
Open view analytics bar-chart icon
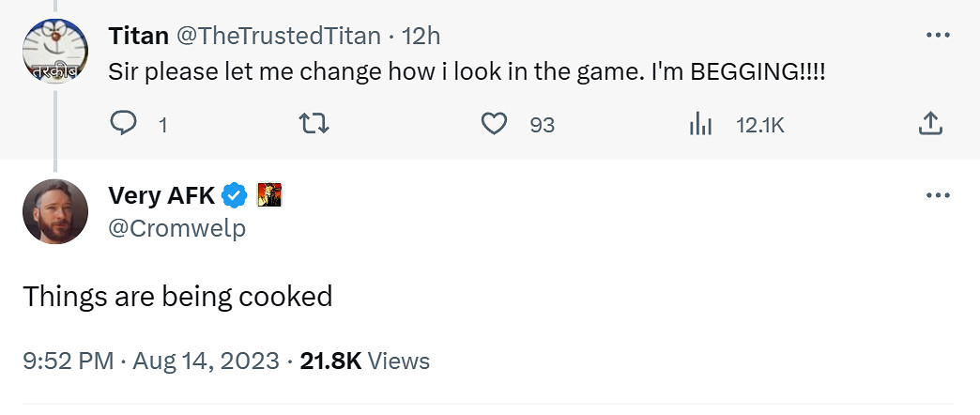(701, 124)
